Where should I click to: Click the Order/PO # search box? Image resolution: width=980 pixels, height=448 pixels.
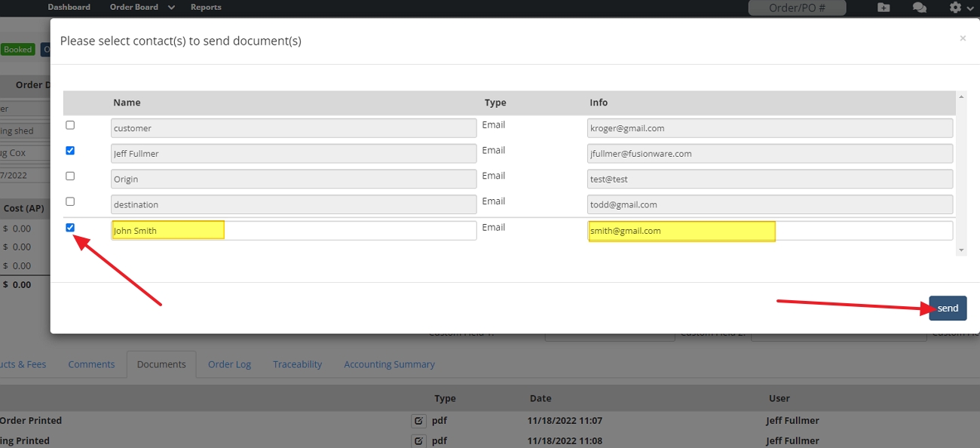coord(797,7)
